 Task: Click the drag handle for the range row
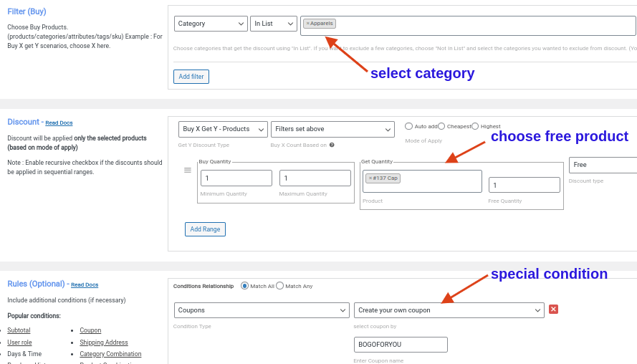(x=188, y=170)
